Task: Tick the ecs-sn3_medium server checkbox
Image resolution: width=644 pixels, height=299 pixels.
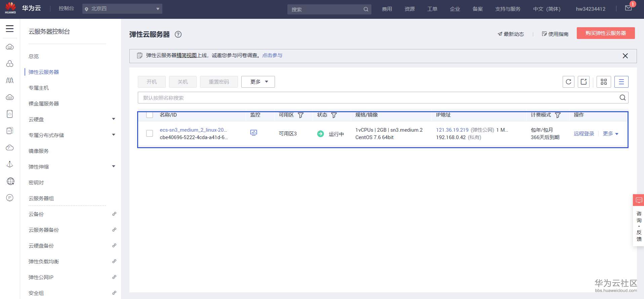Action: (150, 133)
